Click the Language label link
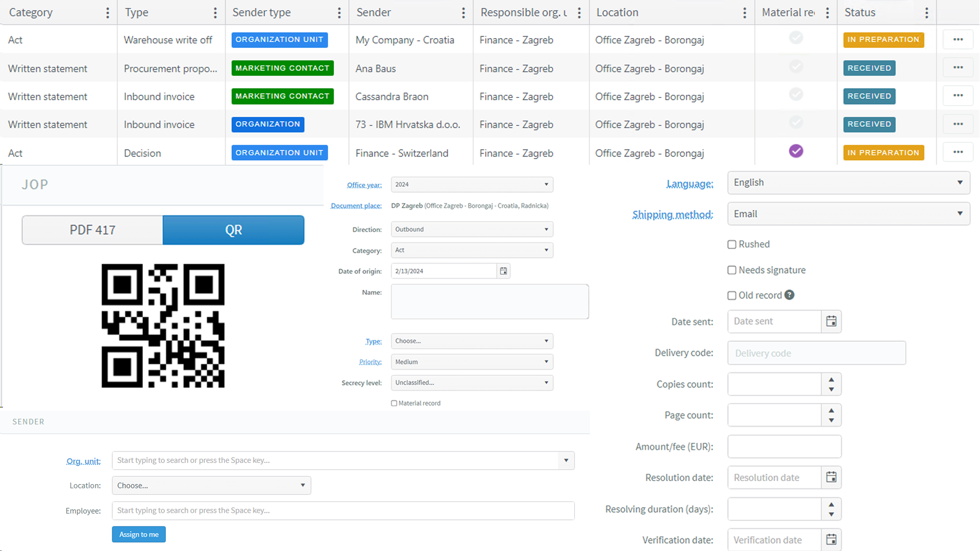 pyautogui.click(x=690, y=184)
